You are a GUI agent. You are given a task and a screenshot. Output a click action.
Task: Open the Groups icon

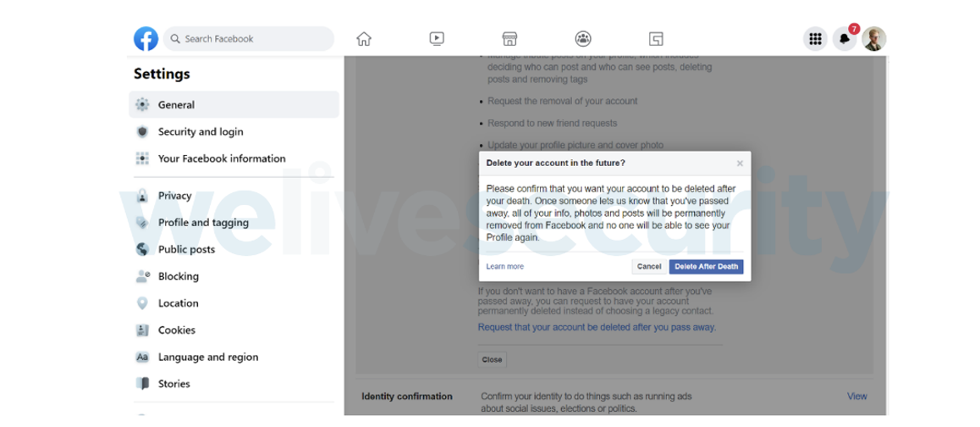pos(583,39)
